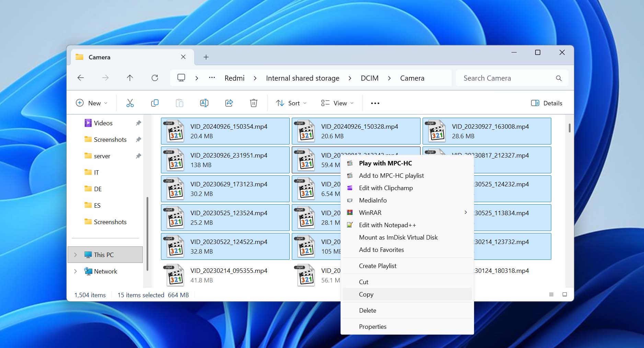
Task: Click the Share icon in toolbar
Action: tap(229, 103)
